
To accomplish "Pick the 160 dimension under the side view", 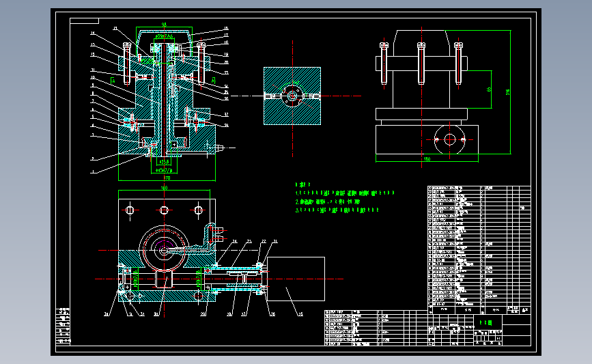I will [x=427, y=159].
